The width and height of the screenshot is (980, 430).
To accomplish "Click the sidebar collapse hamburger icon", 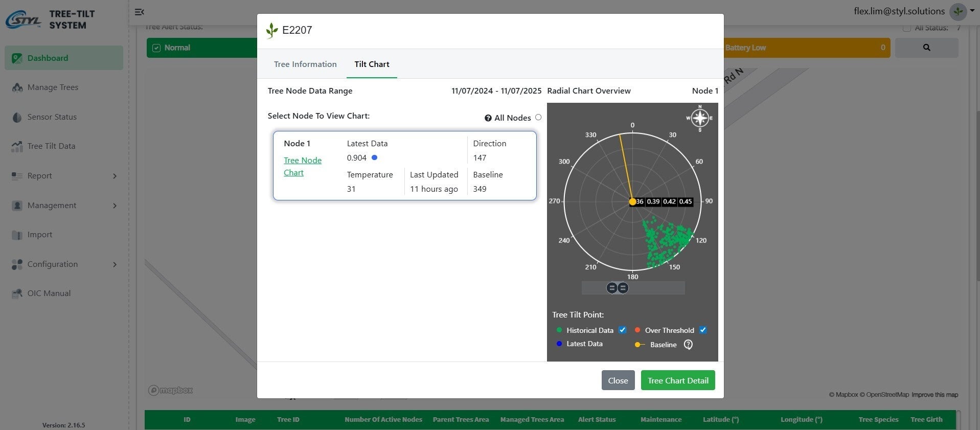I will tap(139, 12).
